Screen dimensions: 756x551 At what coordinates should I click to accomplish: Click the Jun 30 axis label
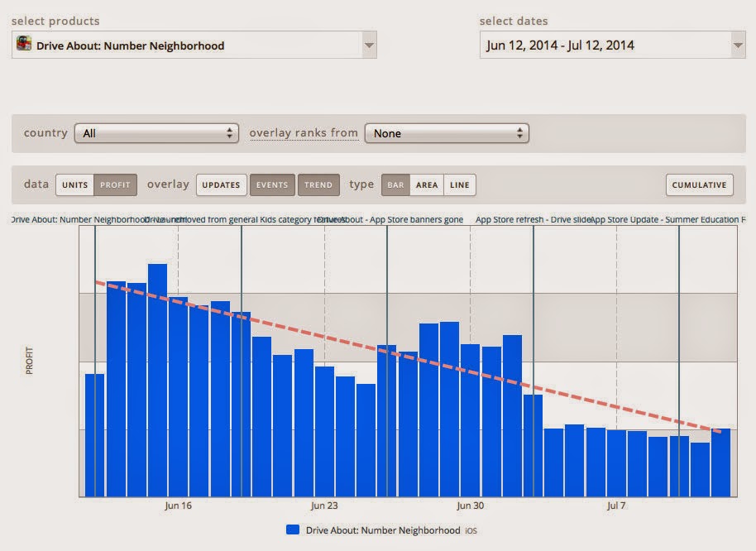tap(470, 505)
